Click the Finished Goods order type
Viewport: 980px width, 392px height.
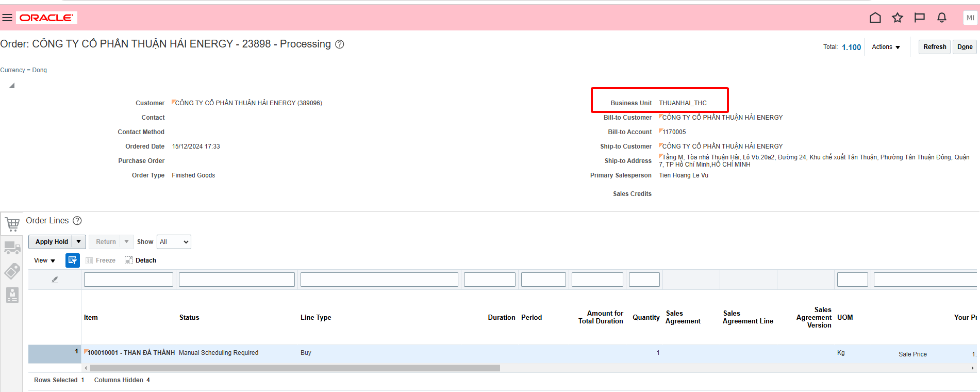pos(193,175)
